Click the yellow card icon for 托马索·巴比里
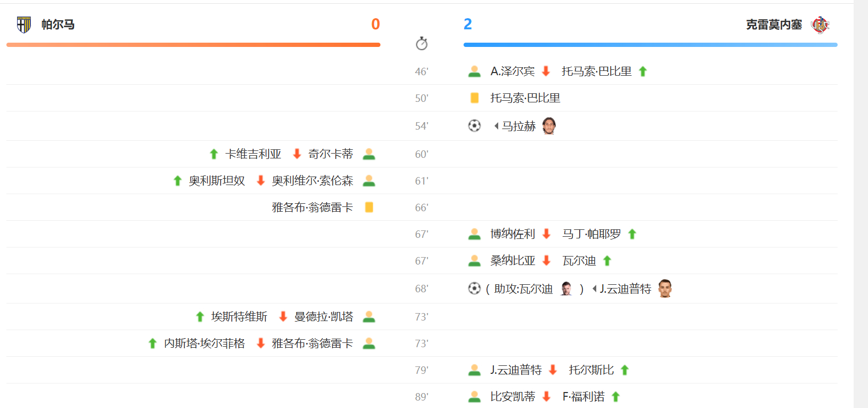The image size is (868, 408). coord(474,98)
